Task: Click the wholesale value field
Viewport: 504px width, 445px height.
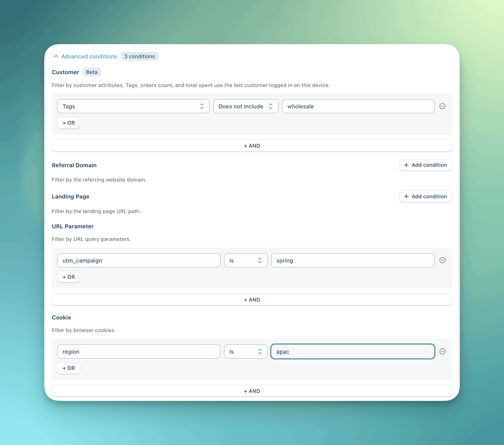Action: (x=358, y=106)
